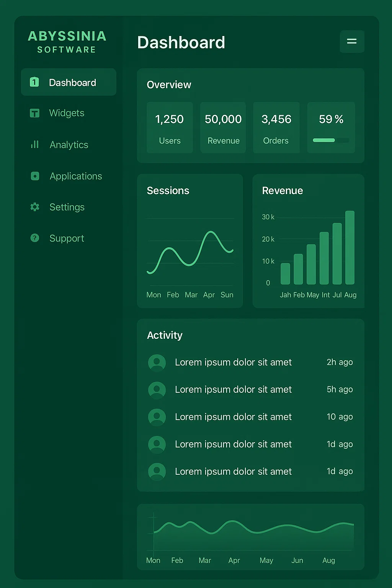The image size is (392, 588).
Task: Open the Widgets menu item
Action: coord(67,113)
